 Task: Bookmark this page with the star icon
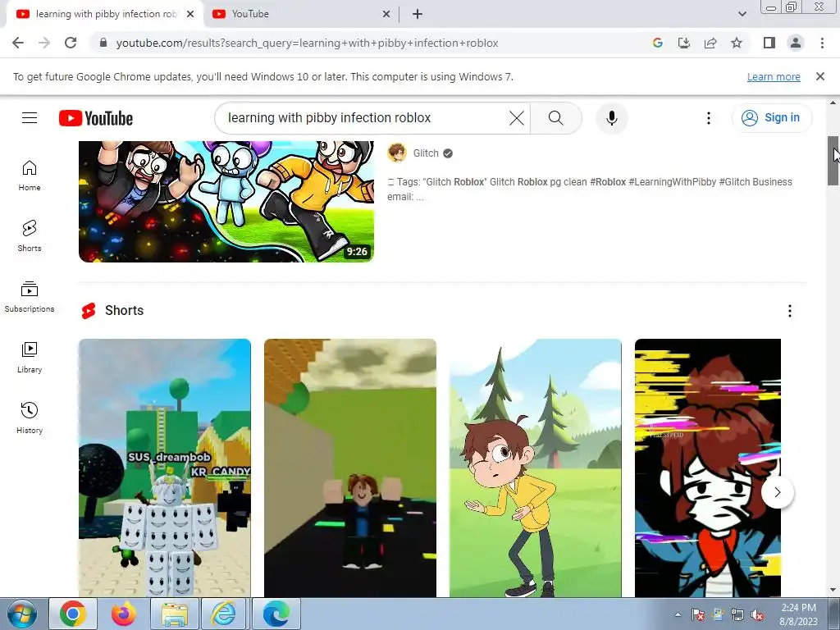pyautogui.click(x=737, y=43)
